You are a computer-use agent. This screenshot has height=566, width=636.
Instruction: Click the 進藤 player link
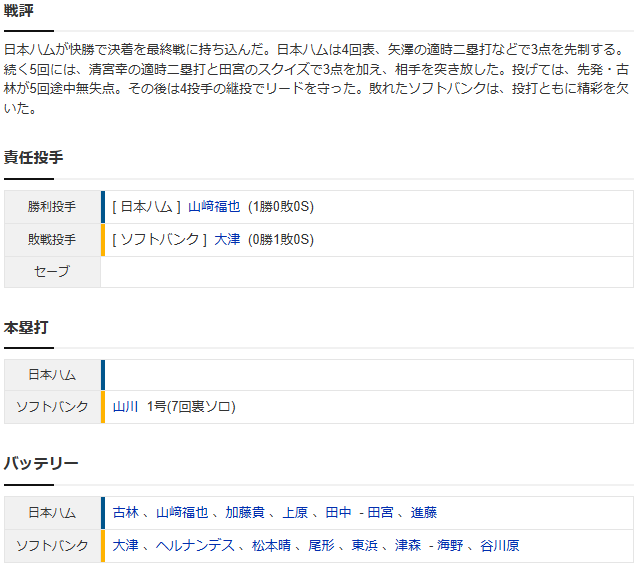[x=423, y=512]
